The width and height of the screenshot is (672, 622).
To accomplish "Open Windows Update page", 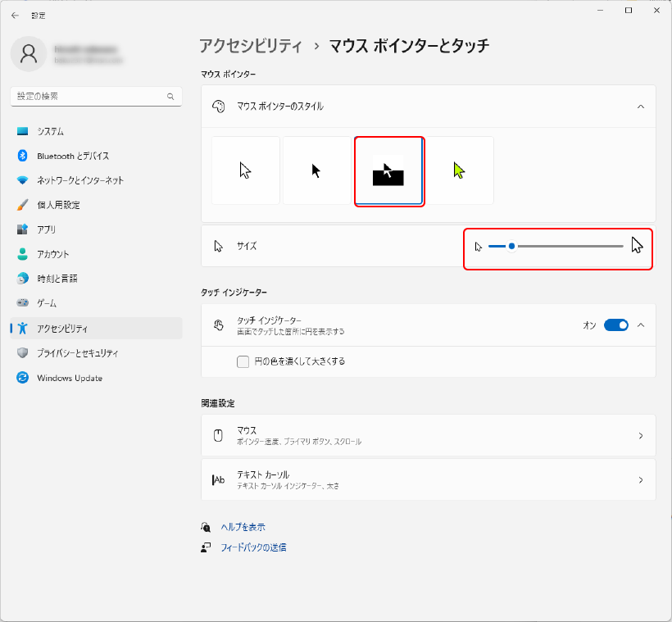I will pyautogui.click(x=70, y=378).
